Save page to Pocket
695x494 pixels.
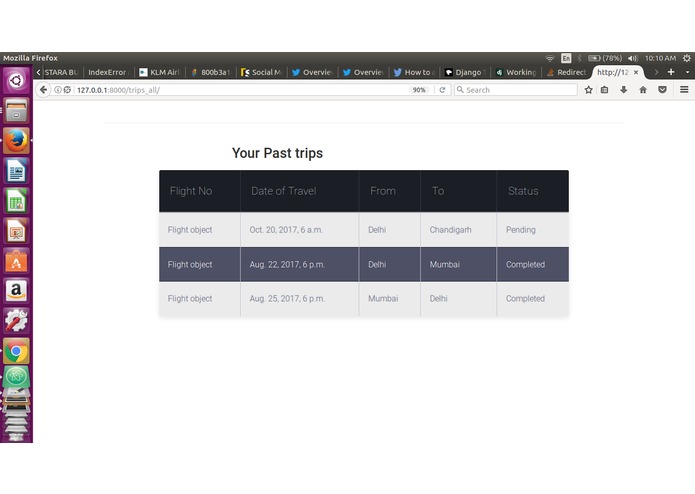(662, 90)
